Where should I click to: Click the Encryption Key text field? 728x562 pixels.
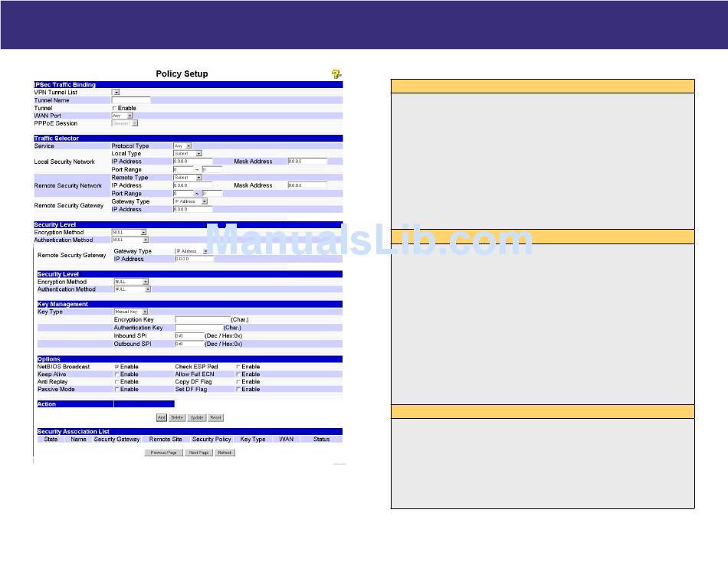[x=202, y=319]
